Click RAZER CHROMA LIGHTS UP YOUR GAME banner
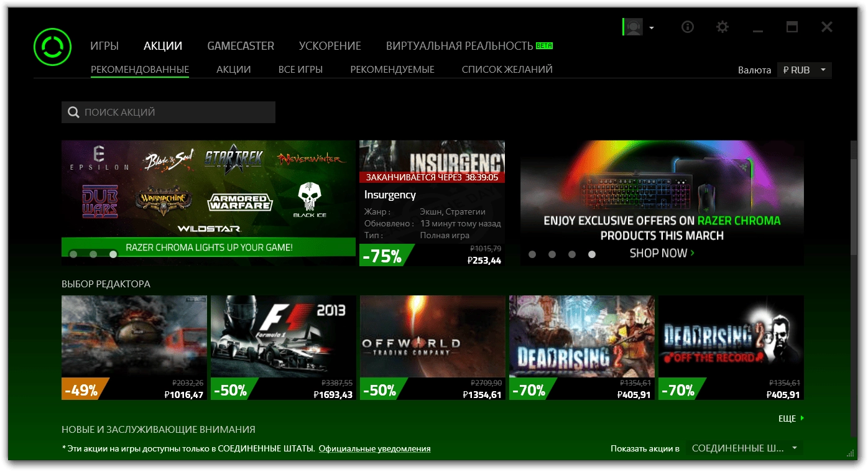 (x=209, y=248)
